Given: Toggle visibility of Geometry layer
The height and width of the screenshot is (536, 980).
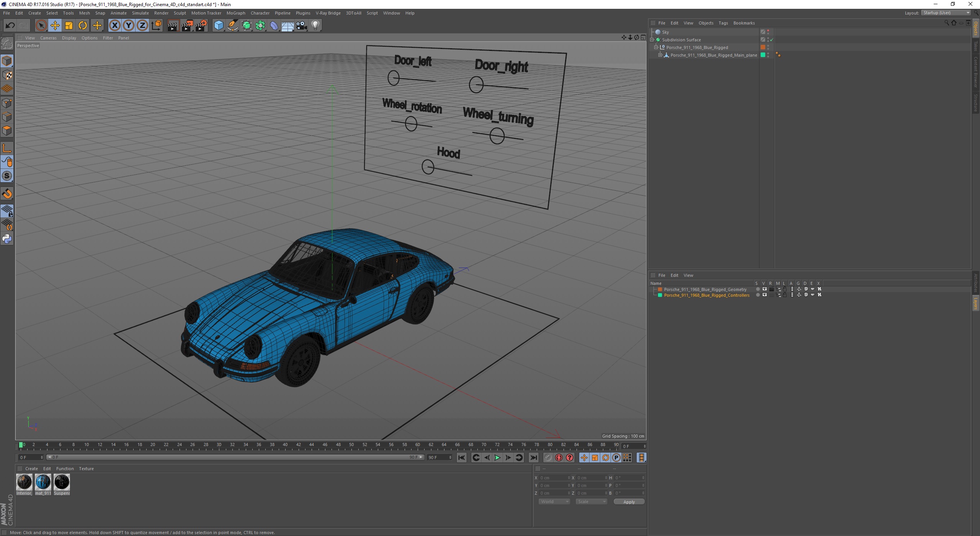Looking at the screenshot, I should [764, 289].
